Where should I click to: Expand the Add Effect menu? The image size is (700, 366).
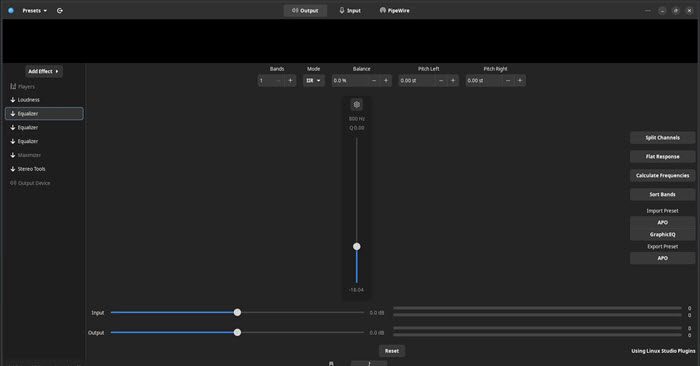tap(43, 71)
